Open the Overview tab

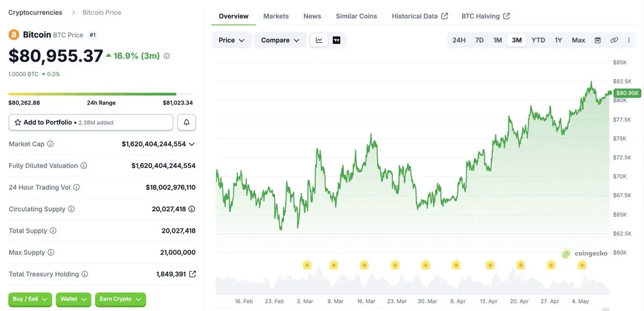tap(233, 16)
